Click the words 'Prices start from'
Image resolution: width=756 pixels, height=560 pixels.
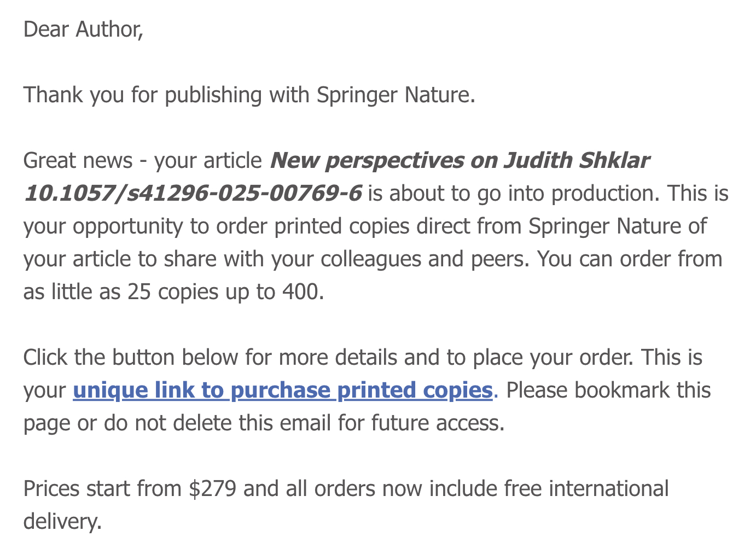pyautogui.click(x=102, y=489)
